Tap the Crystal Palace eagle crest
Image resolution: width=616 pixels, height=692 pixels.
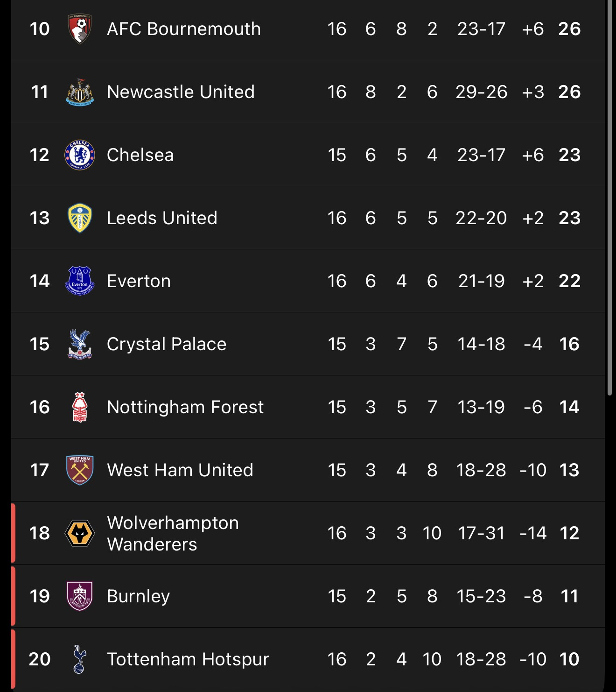tap(80, 344)
